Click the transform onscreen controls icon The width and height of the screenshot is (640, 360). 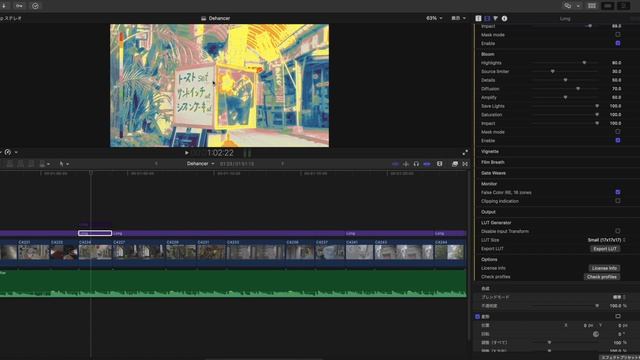coord(618,316)
